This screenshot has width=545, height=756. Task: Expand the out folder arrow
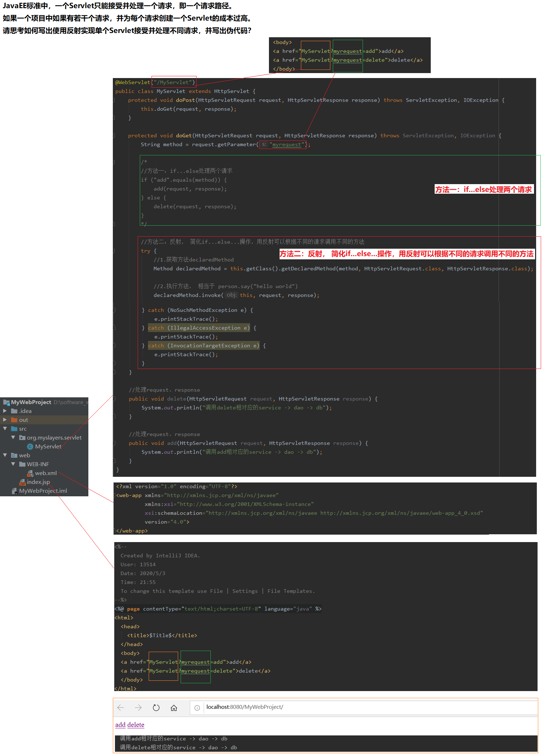5,420
